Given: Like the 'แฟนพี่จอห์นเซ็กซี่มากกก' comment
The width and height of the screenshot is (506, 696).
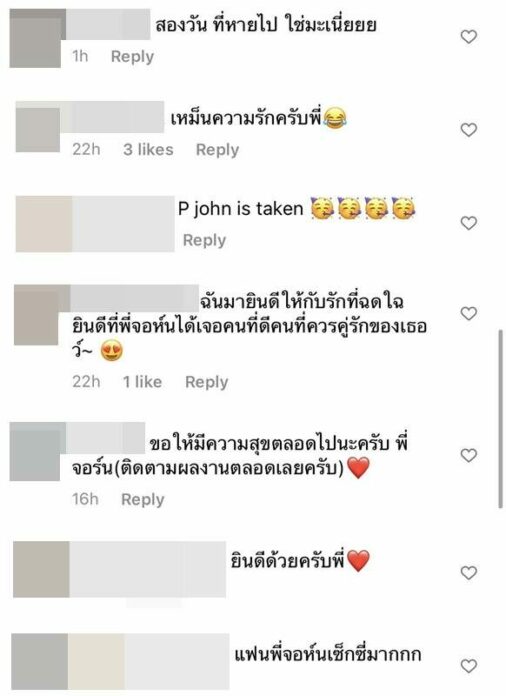Looking at the screenshot, I should point(469,666).
